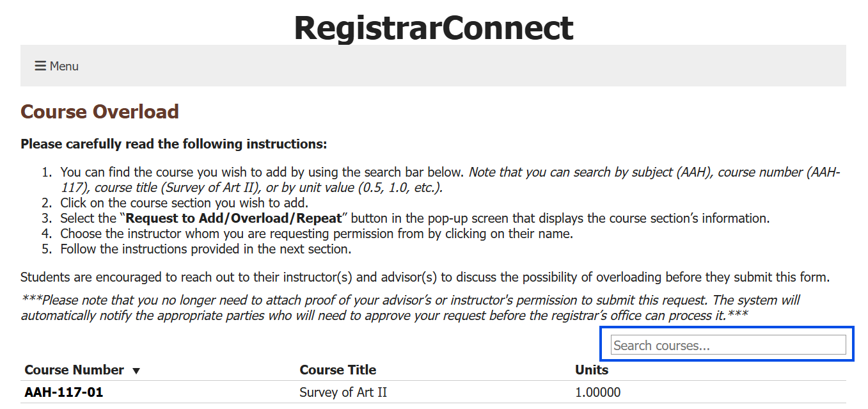Image resolution: width=868 pixels, height=409 pixels.
Task: Click step four about choosing the instructor
Action: [x=317, y=234]
